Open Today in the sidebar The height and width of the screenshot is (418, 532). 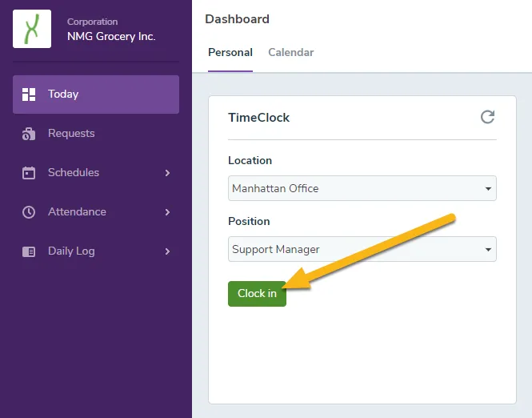[x=96, y=94]
